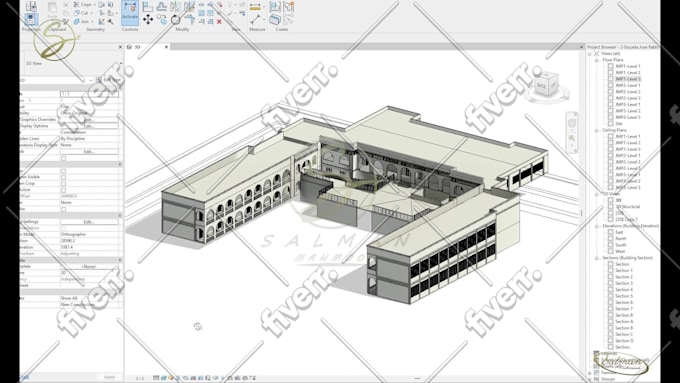Click the Edit Type button
This screenshot has width=680, height=383.
[108, 80]
